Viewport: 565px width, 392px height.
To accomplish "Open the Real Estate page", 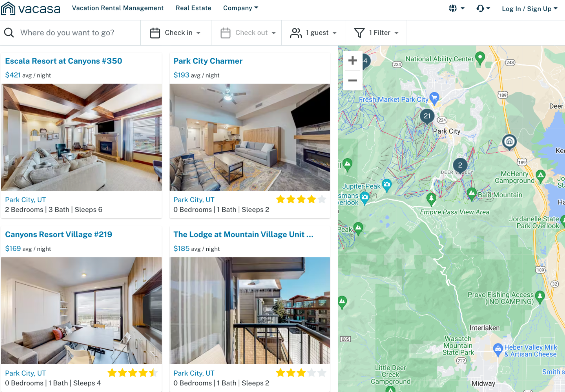I will [193, 8].
